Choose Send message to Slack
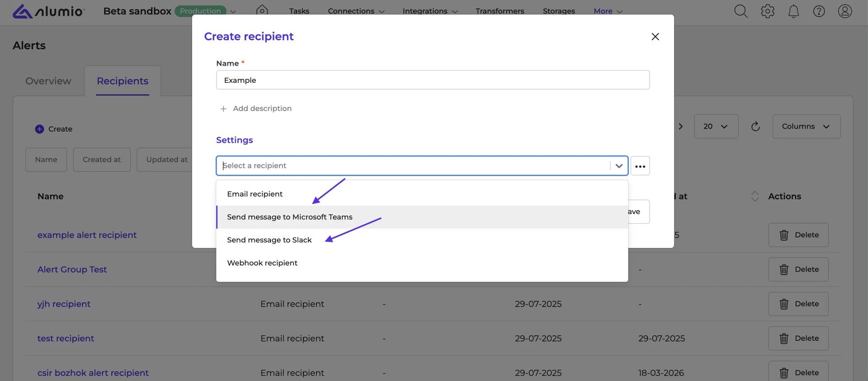This screenshot has height=381, width=868. (x=422, y=240)
